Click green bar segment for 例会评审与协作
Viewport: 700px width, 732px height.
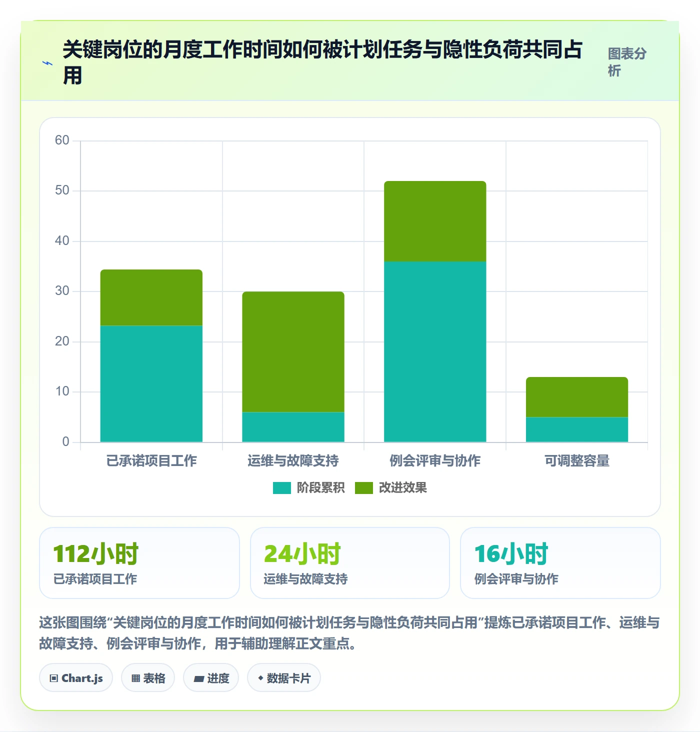tap(435, 221)
